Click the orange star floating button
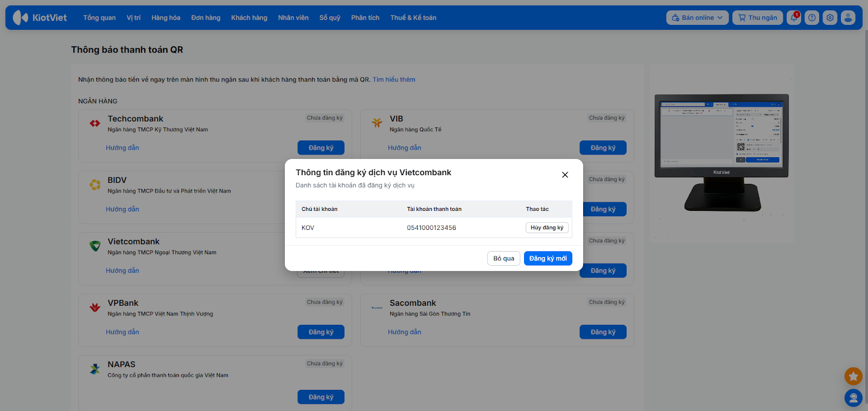868x411 pixels. pyautogui.click(x=853, y=376)
